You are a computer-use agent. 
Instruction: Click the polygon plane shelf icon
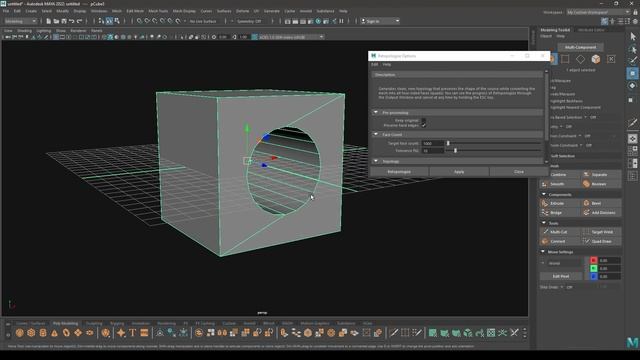click(x=78, y=333)
